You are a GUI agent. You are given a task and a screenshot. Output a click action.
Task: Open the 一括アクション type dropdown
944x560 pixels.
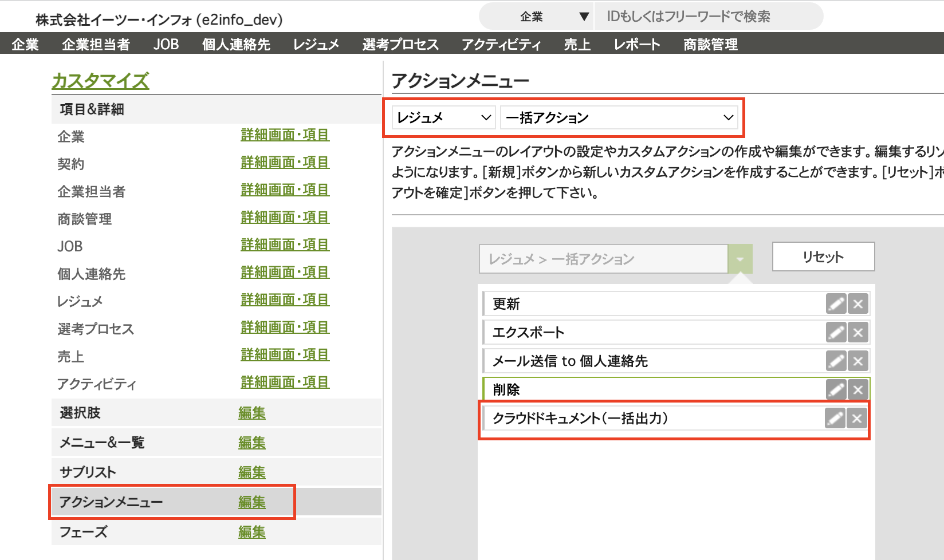tap(619, 118)
